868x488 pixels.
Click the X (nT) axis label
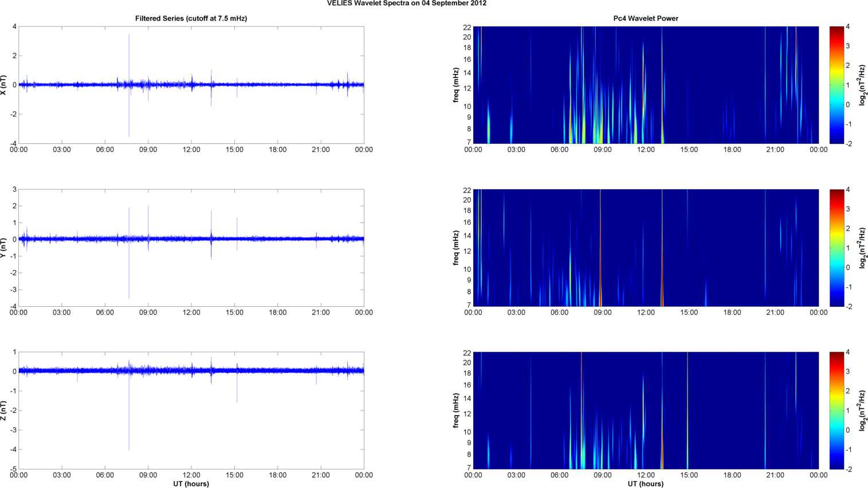click(5, 85)
